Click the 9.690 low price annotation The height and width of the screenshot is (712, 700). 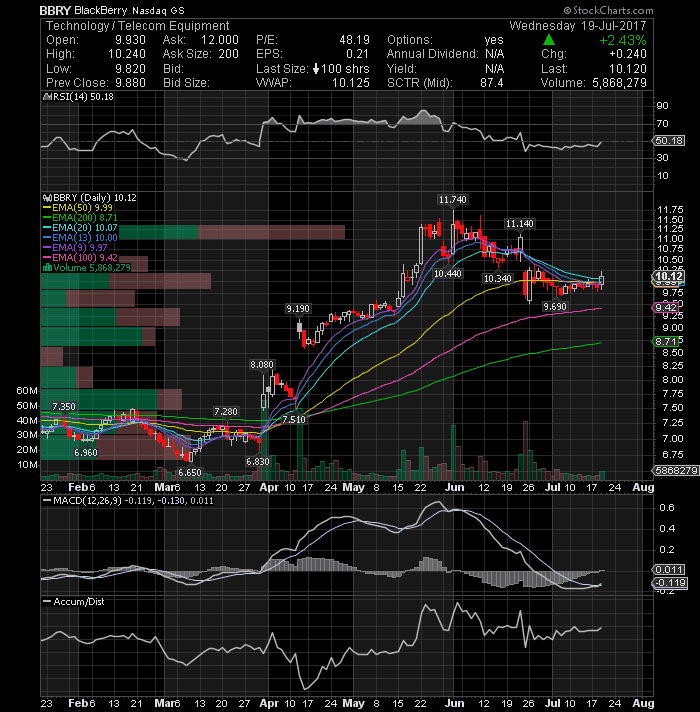click(x=555, y=307)
